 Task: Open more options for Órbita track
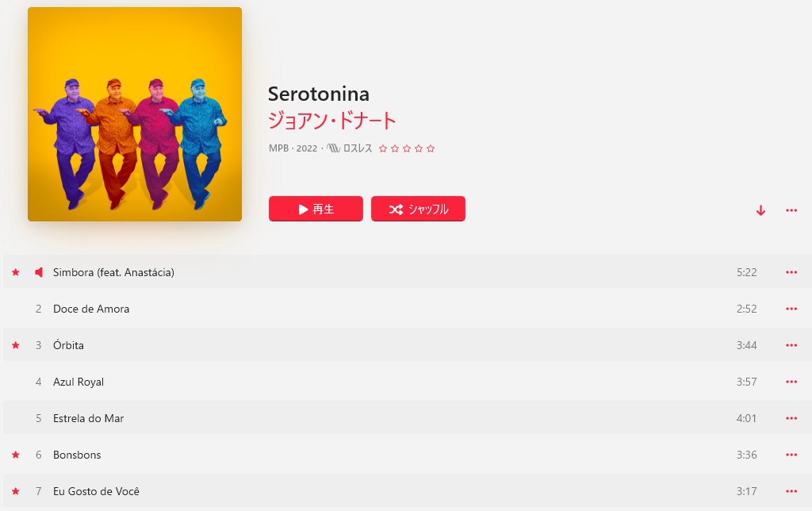click(x=791, y=345)
